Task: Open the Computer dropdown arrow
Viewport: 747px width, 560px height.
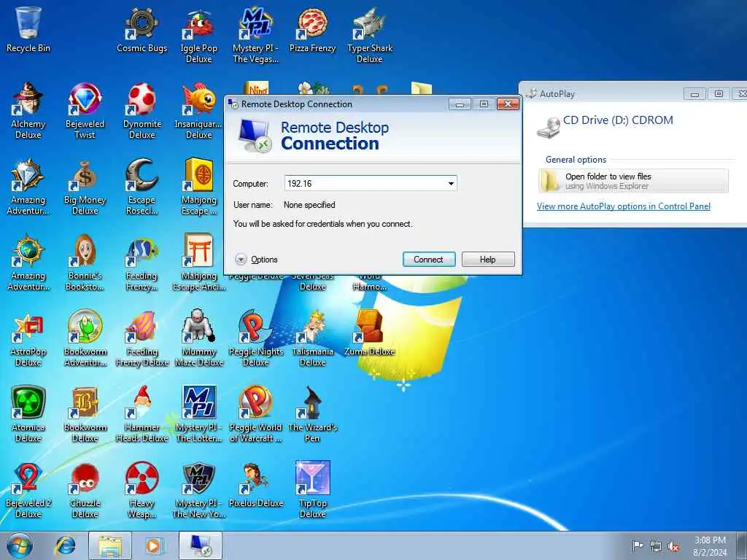Action: pos(451,184)
